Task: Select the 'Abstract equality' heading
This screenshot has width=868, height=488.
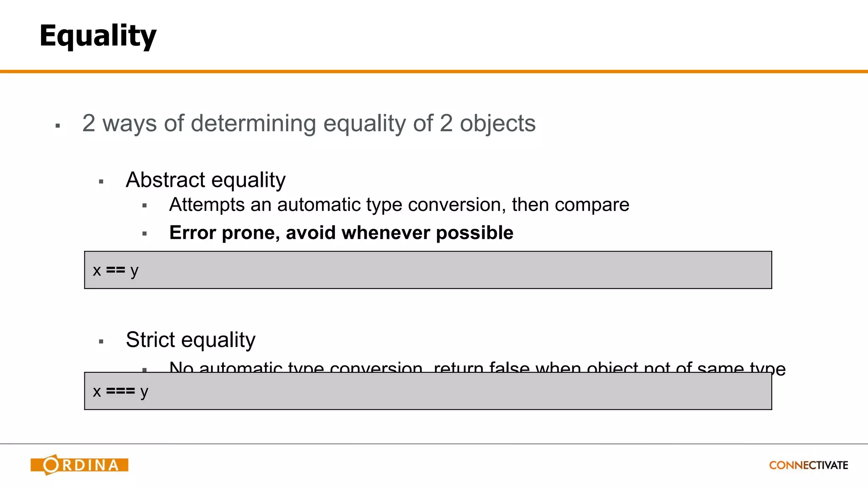Action: pyautogui.click(x=206, y=180)
